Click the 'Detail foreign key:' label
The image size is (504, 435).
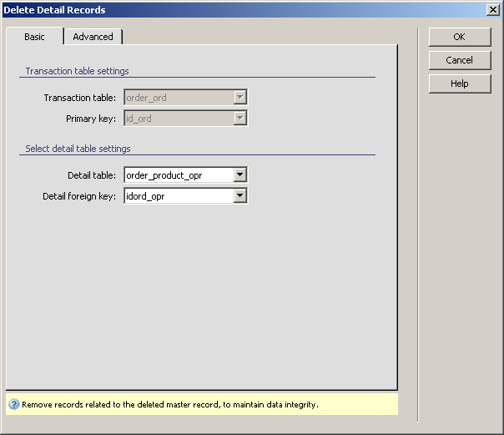[79, 196]
